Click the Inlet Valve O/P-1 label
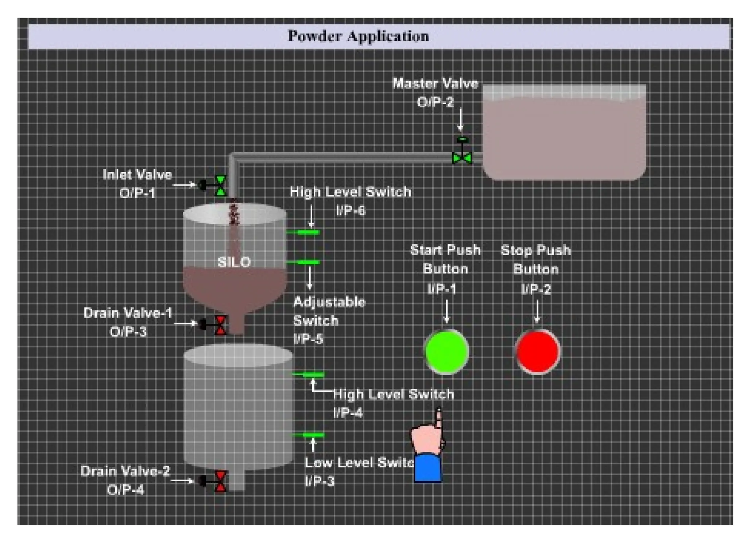This screenshot has width=747, height=560. pos(137,184)
